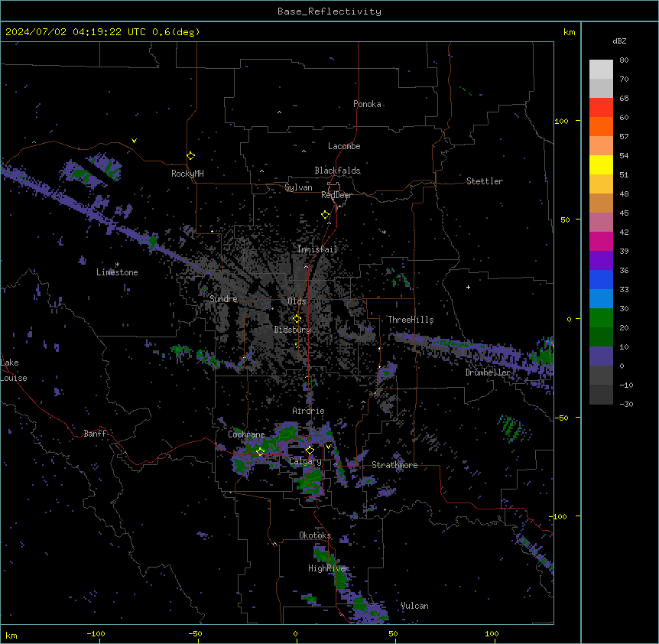Image resolution: width=659 pixels, height=644 pixels.
Task: Select the magenta 39-42 dBZ legend swatch
Action: pos(601,241)
